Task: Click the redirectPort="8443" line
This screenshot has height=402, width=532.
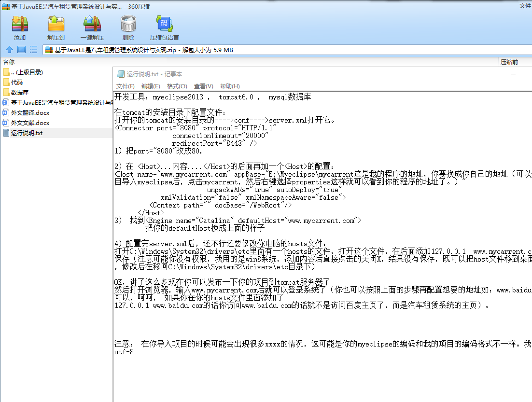Action: pos(214,143)
